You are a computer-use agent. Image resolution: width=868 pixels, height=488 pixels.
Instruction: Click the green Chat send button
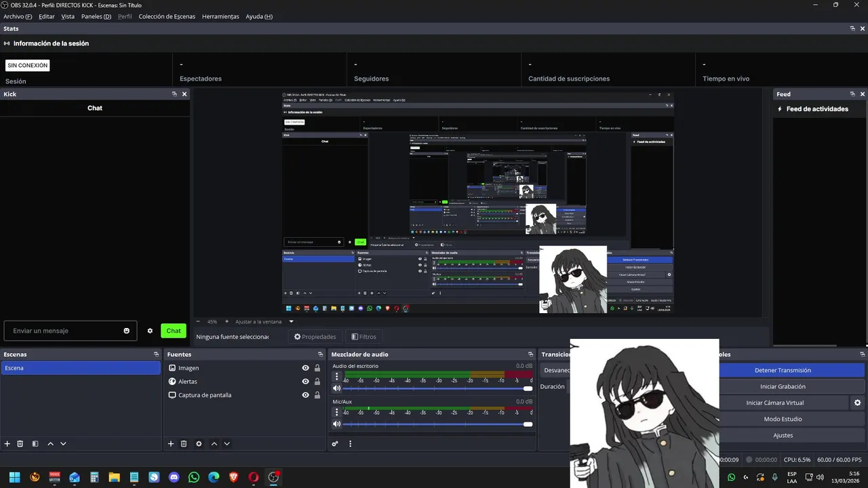(174, 331)
